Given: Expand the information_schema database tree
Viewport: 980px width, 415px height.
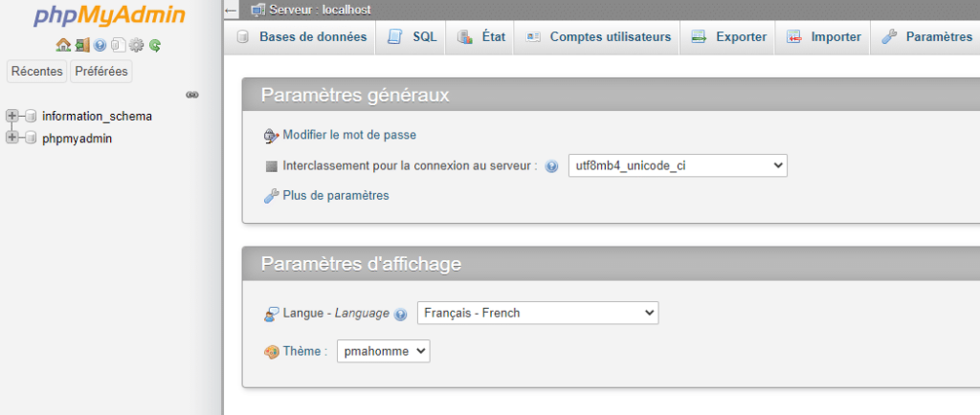Looking at the screenshot, I should 11,116.
